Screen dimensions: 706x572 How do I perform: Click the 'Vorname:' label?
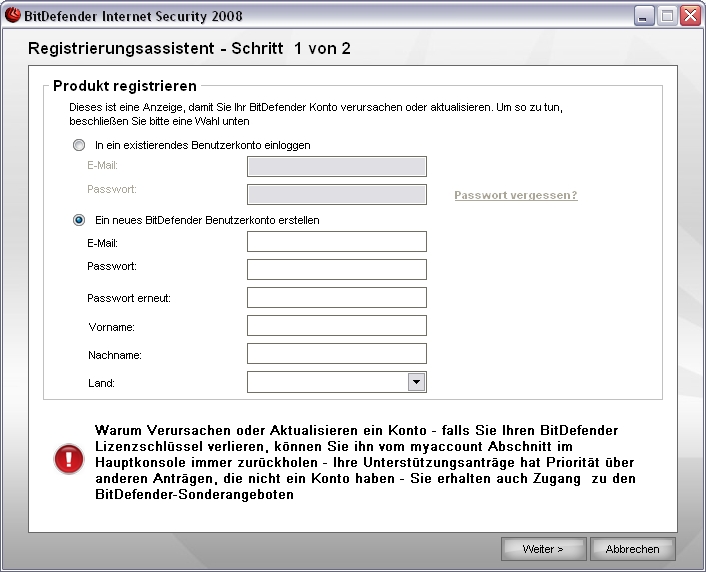(111, 327)
